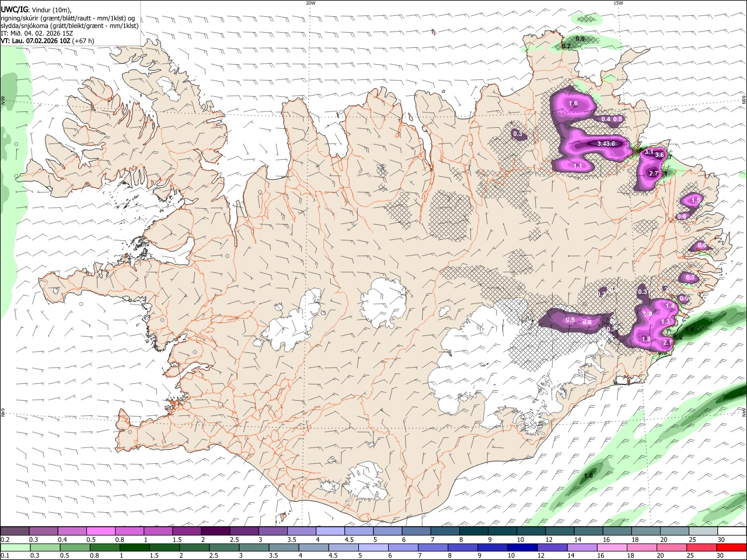Pick the bright red rain swatch at 30
The image size is (747, 560).
(x=731, y=548)
